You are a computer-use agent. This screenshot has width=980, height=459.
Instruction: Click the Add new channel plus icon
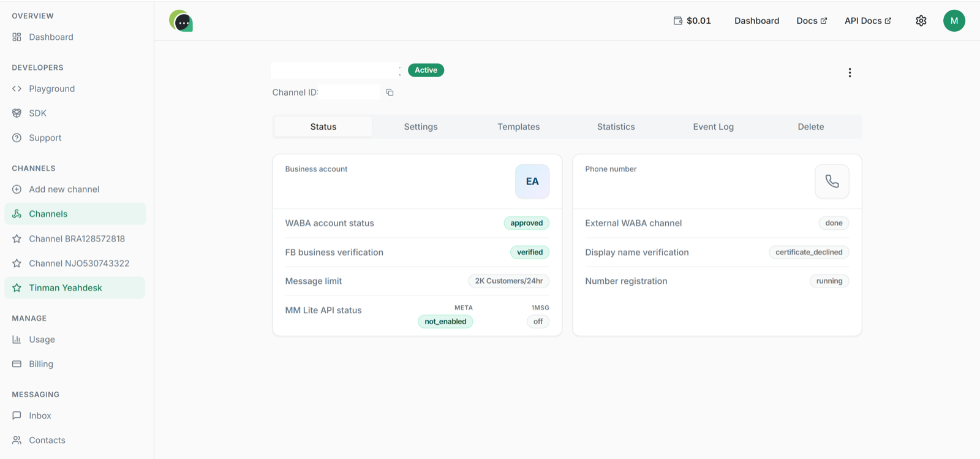(x=17, y=189)
